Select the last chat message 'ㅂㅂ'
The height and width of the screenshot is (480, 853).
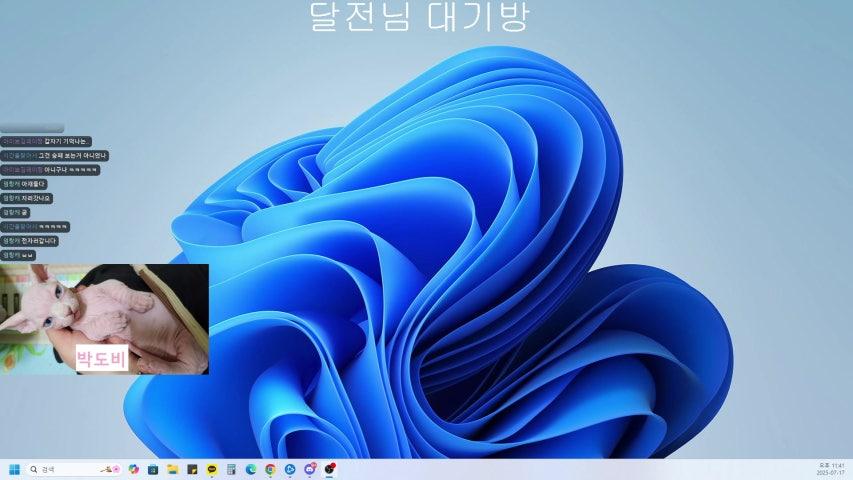pos(18,255)
